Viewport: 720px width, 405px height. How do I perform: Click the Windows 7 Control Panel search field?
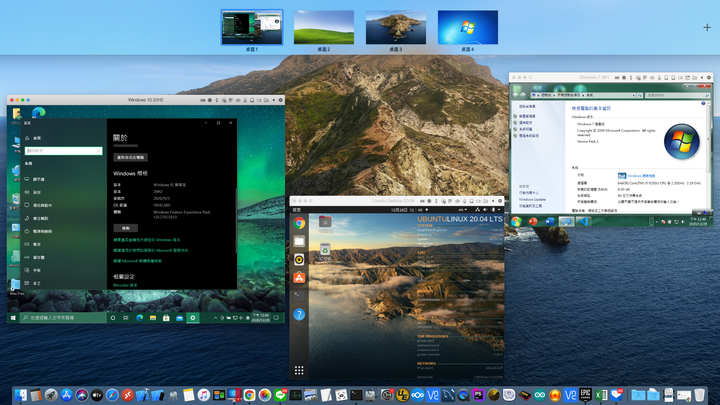tap(677, 95)
